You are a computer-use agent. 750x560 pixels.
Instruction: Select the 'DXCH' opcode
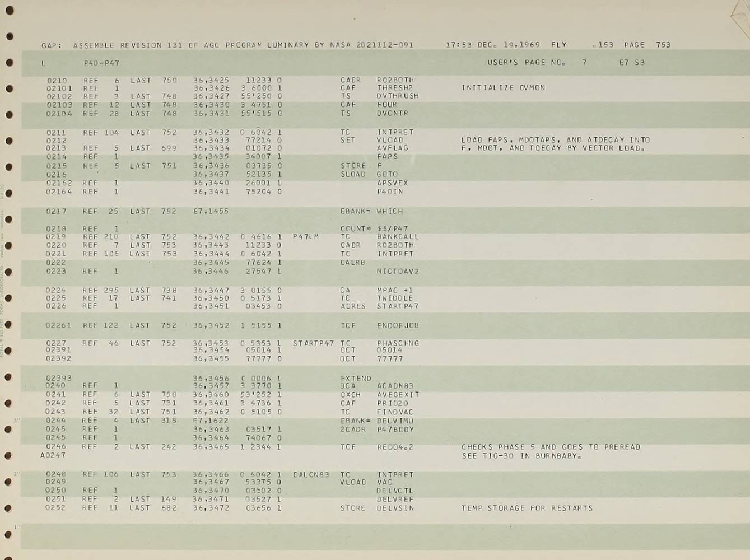(x=351, y=395)
